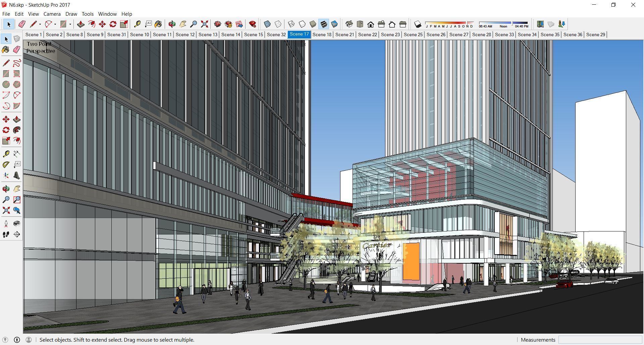Click the Measurements input box

point(600,340)
